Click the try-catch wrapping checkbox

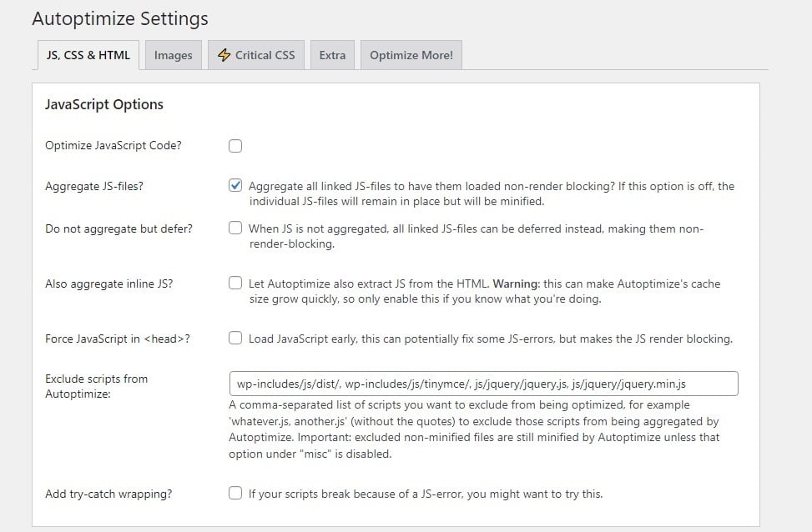coord(235,493)
